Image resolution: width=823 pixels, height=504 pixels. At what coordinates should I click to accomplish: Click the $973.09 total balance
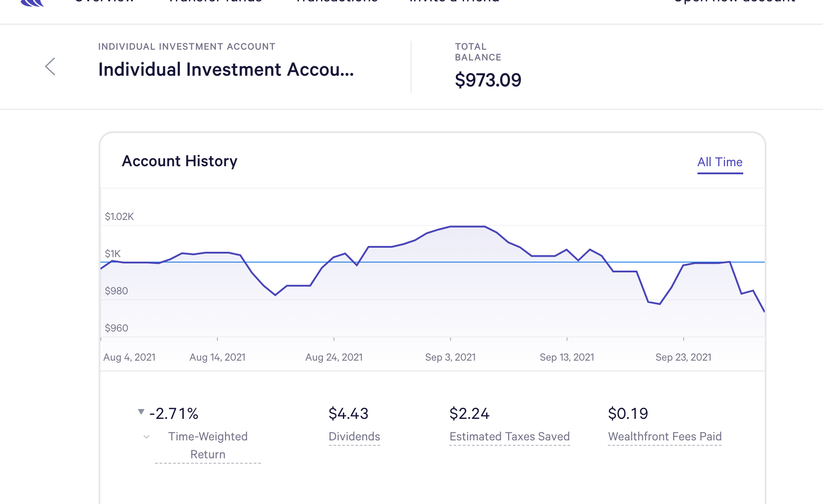point(488,80)
